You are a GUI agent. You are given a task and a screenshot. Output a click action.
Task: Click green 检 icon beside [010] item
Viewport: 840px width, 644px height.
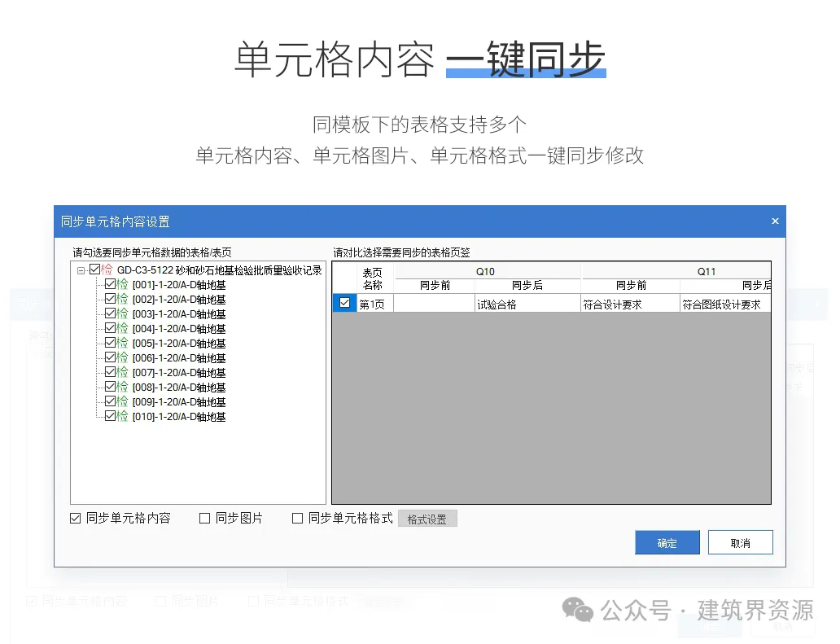(x=123, y=416)
